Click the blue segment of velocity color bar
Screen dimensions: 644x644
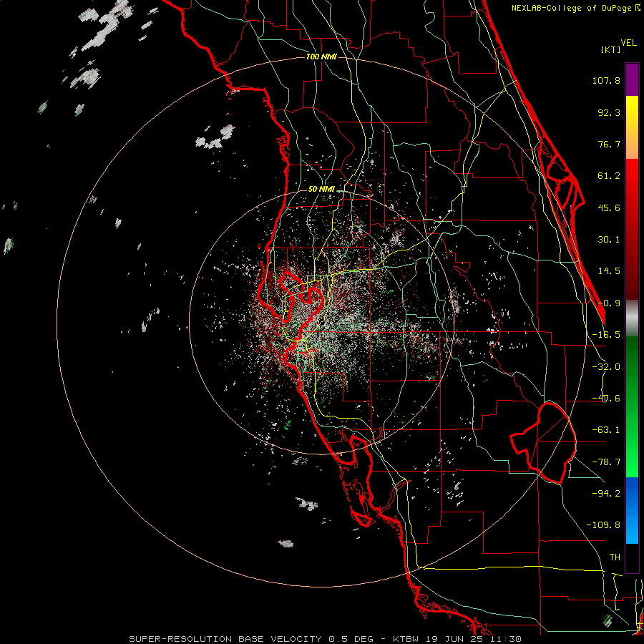(x=632, y=510)
